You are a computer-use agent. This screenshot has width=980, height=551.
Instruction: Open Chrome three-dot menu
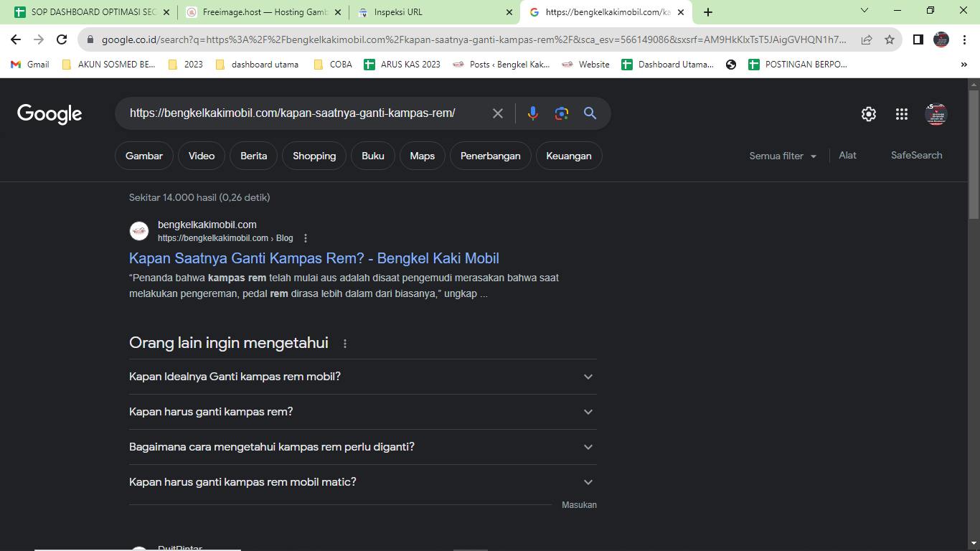(x=964, y=40)
